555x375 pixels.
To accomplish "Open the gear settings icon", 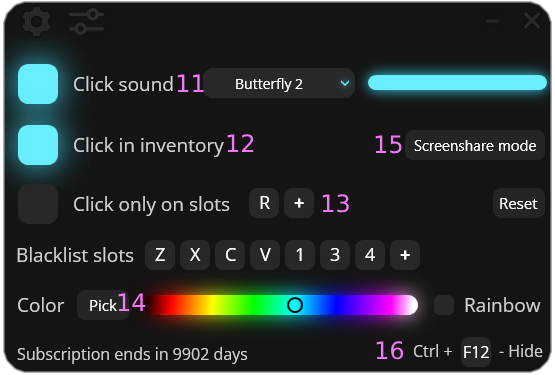I will [x=36, y=22].
